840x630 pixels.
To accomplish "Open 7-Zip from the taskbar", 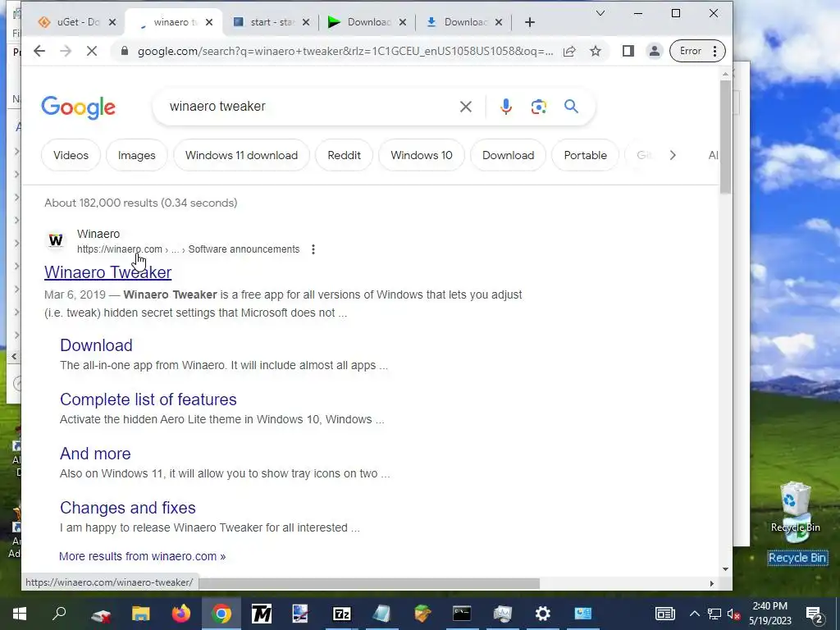I will (342, 614).
